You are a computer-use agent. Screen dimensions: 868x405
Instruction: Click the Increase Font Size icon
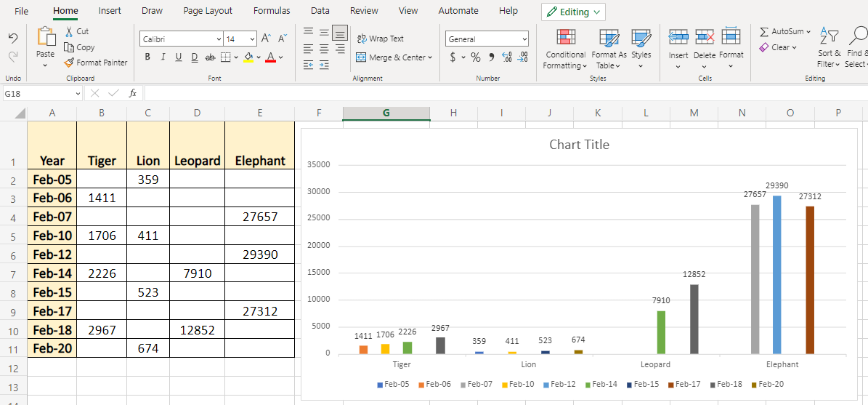266,39
